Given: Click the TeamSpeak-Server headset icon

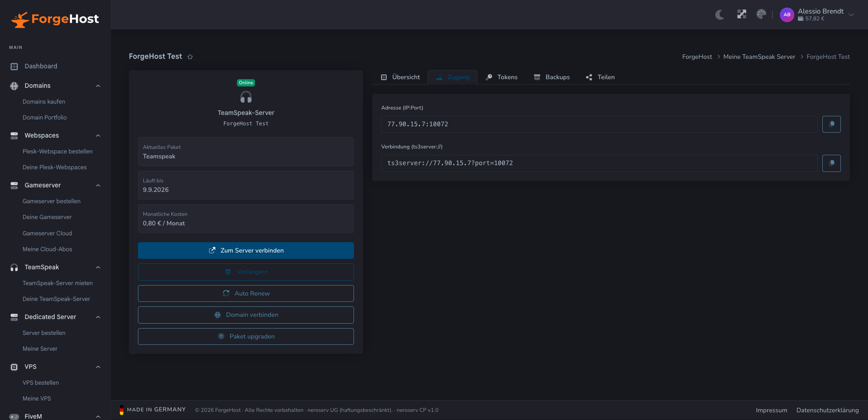Looking at the screenshot, I should [246, 97].
